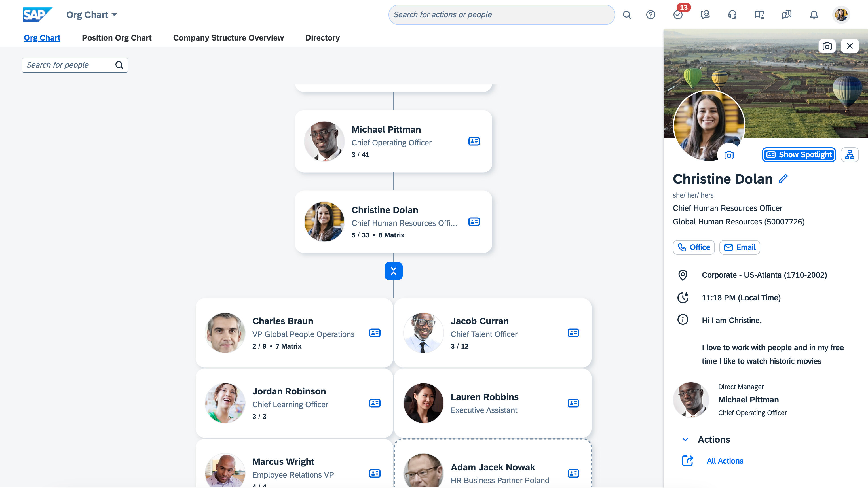Image resolution: width=868 pixels, height=488 pixels.
Task: Edit Christine Dolan's name with pencil icon
Action: (783, 179)
